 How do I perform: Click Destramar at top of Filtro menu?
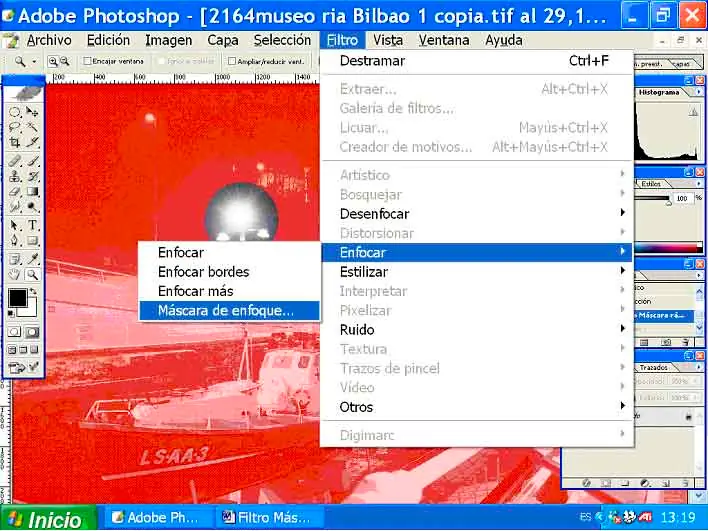pos(476,61)
